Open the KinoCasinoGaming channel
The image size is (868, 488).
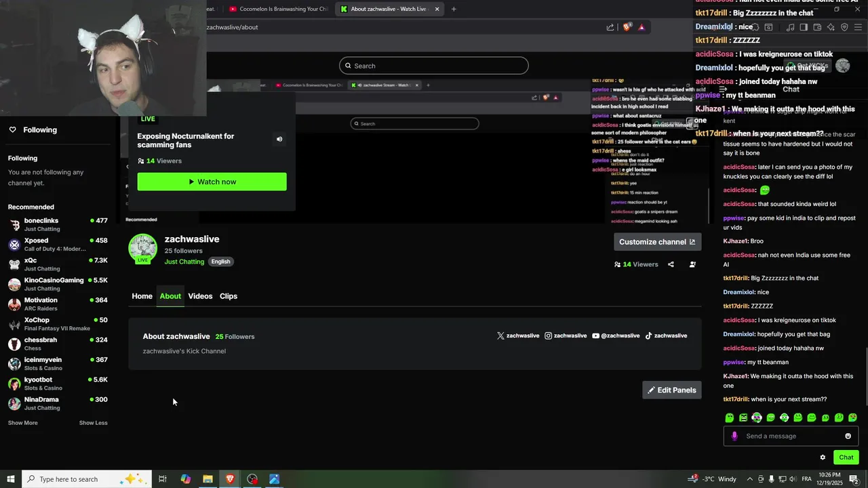(58, 284)
